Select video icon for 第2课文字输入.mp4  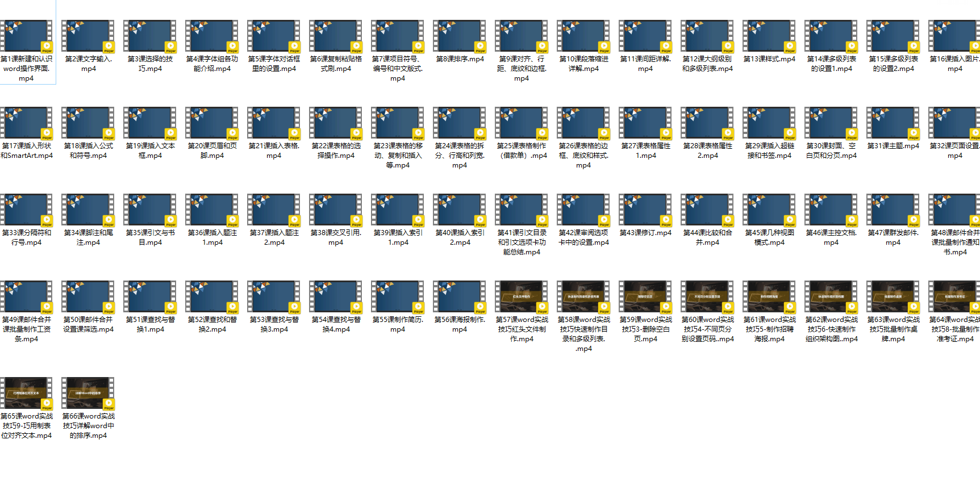[x=88, y=36]
